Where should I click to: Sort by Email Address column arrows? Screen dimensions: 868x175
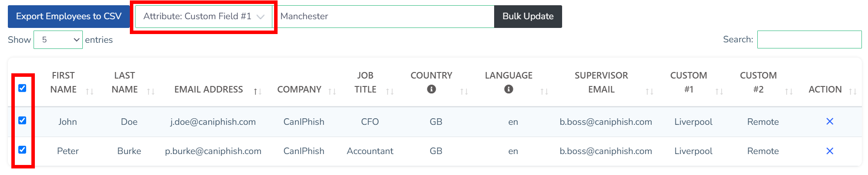(x=258, y=91)
